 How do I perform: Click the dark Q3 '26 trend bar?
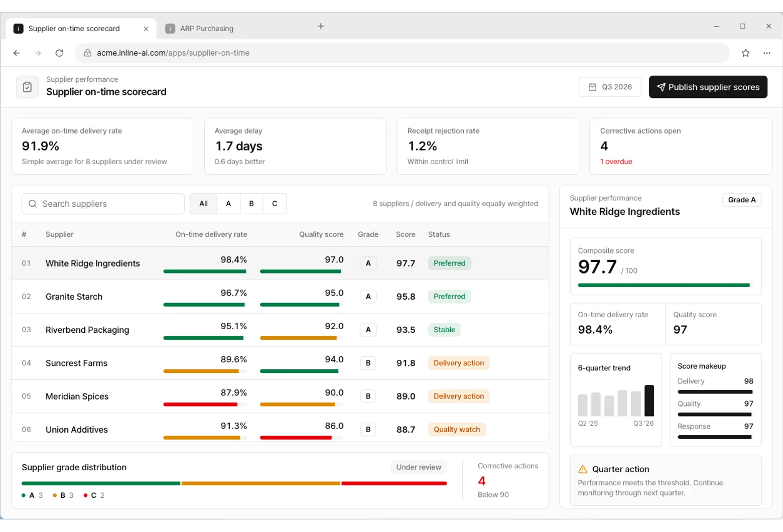coord(649,401)
